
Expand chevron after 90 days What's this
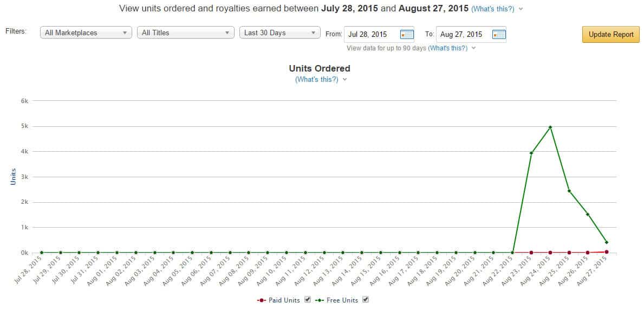click(x=473, y=48)
